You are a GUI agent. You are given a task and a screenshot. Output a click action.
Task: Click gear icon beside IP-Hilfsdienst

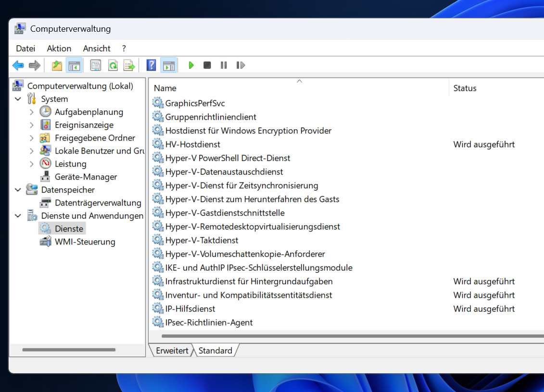158,308
